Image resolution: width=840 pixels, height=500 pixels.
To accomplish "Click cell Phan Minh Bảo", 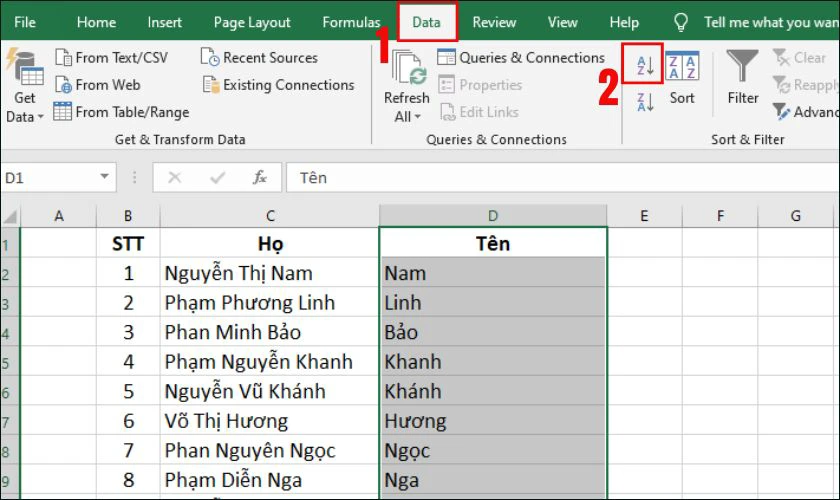I will [x=270, y=332].
